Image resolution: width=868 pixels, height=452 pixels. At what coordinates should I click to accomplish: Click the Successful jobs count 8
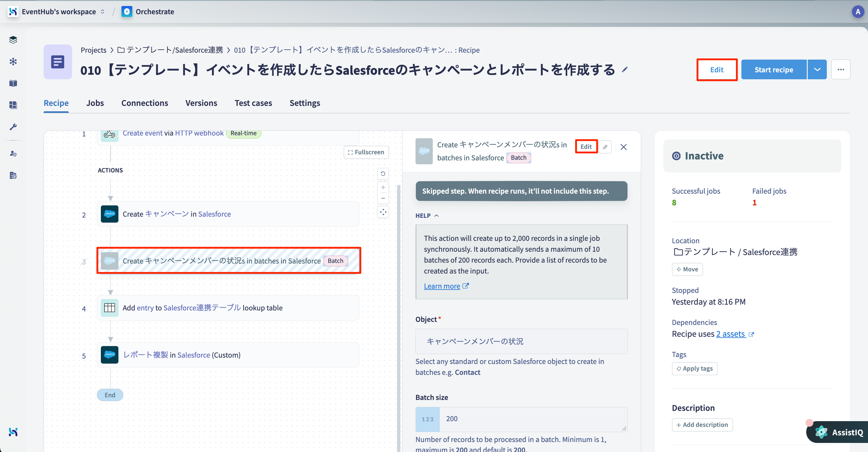click(x=674, y=203)
